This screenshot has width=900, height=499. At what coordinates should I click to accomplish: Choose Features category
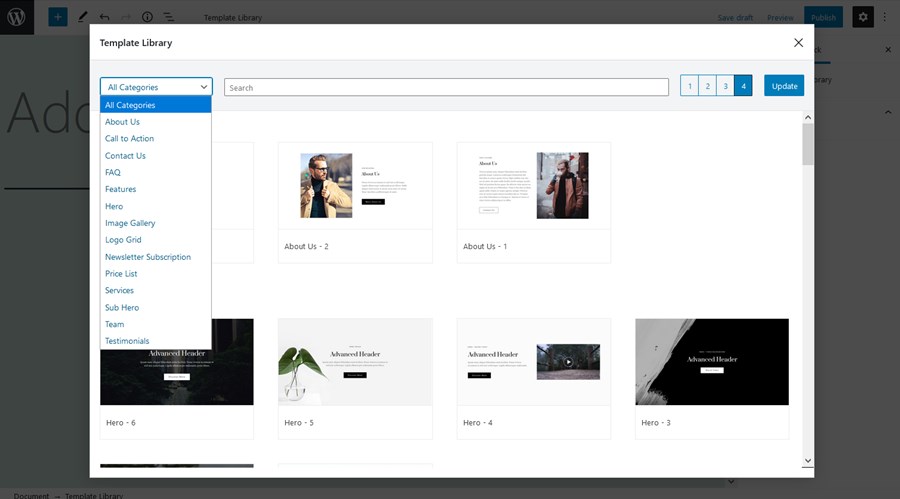point(156,189)
